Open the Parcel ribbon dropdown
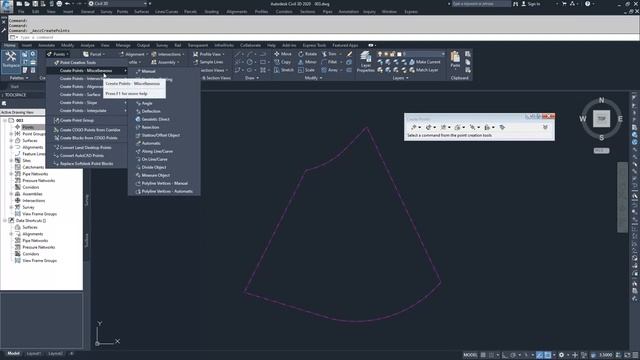The height and width of the screenshot is (360, 640). (94, 54)
